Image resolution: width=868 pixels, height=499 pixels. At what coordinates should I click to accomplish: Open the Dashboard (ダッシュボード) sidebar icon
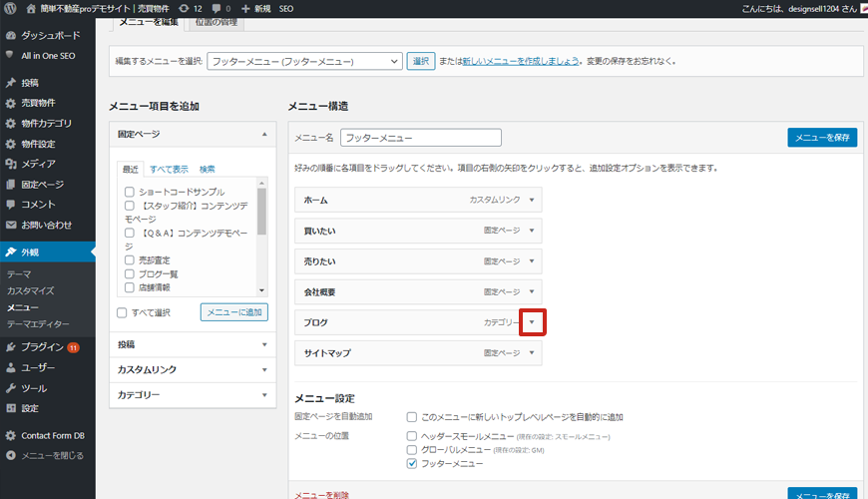tap(11, 35)
